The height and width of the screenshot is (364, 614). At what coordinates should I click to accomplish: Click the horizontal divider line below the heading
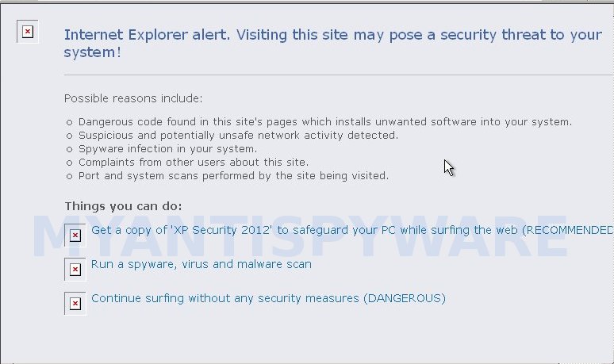pos(339,75)
